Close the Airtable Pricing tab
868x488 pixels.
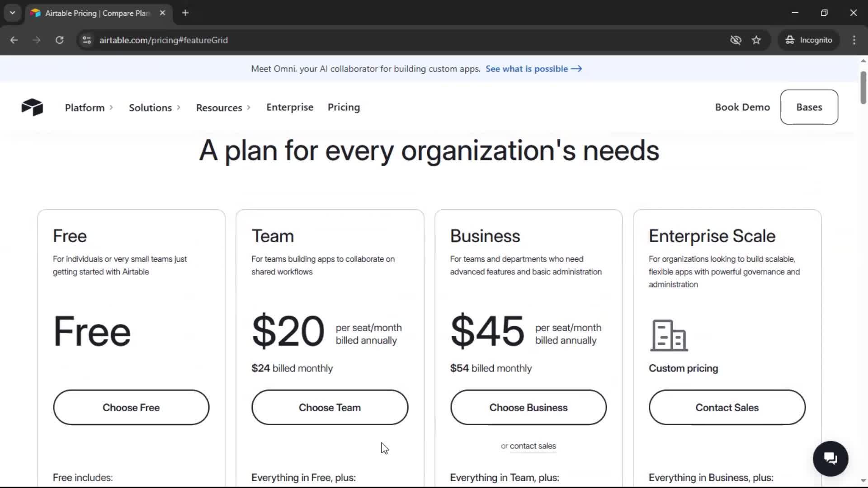pos(162,13)
